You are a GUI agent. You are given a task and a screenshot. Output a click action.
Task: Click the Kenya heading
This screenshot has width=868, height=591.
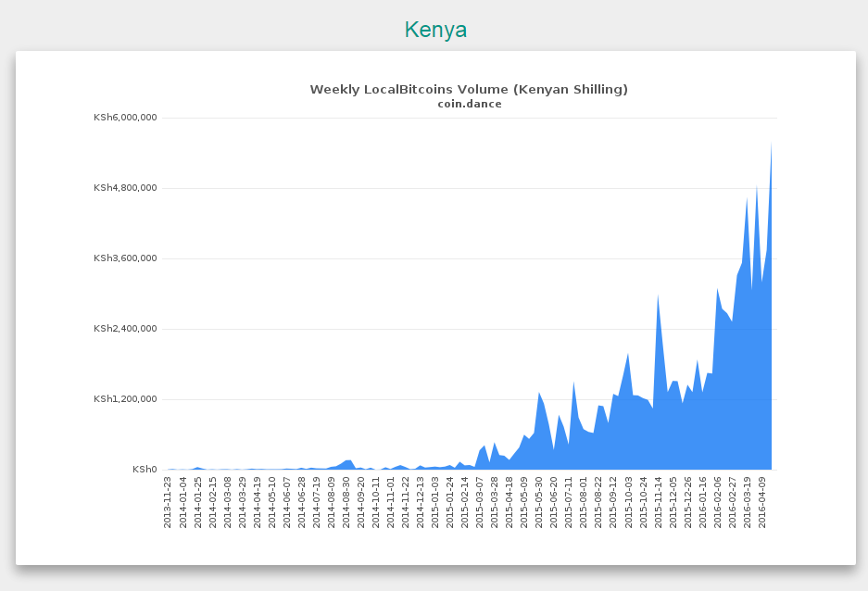point(435,30)
